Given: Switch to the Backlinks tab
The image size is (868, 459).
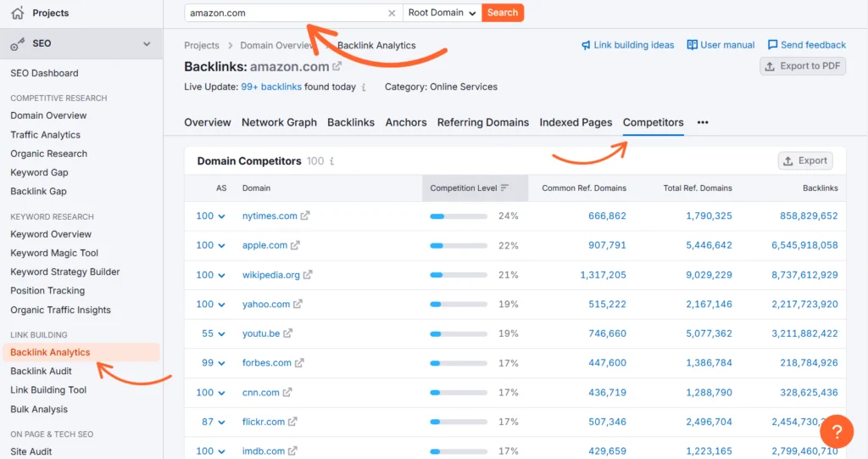Looking at the screenshot, I should point(351,122).
